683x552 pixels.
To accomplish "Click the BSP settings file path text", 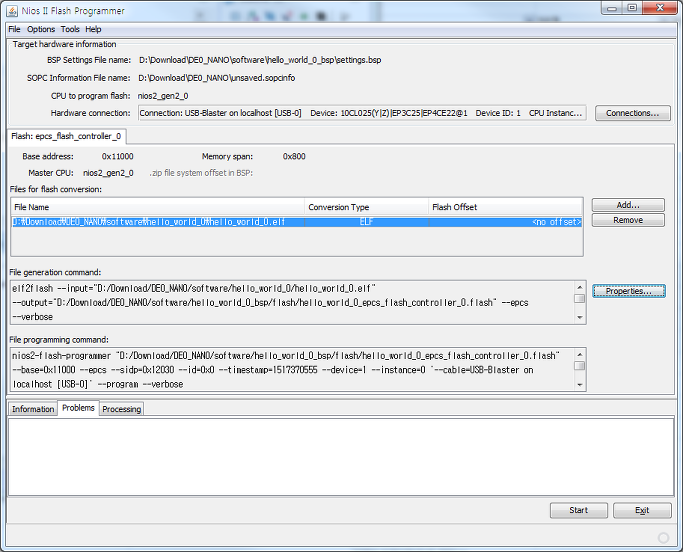I will (x=260, y=60).
